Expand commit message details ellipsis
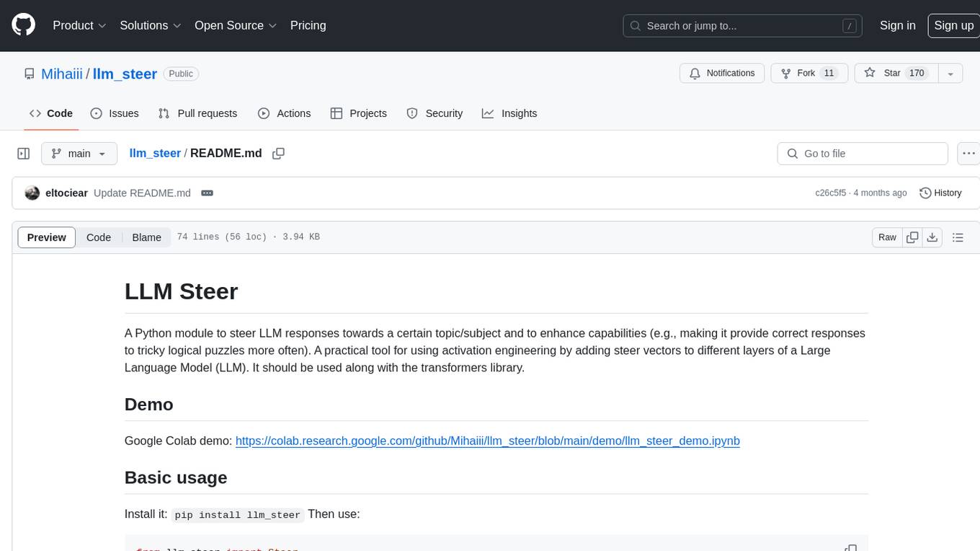Screen dimensions: 980x551 pos(207,193)
